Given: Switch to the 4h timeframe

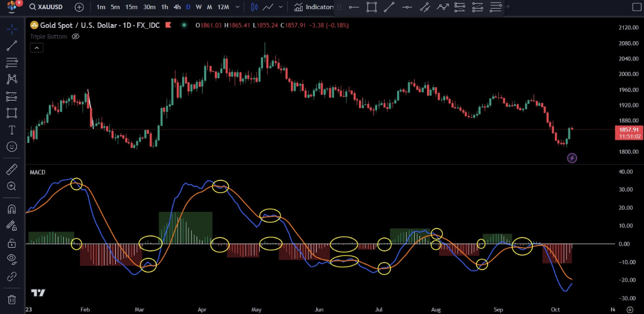Looking at the screenshot, I should [177, 7].
